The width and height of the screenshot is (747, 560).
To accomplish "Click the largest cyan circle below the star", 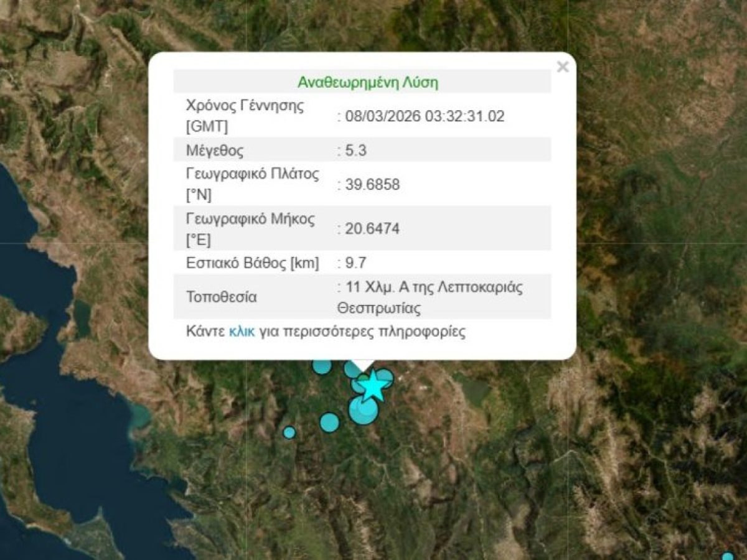I will click(363, 411).
